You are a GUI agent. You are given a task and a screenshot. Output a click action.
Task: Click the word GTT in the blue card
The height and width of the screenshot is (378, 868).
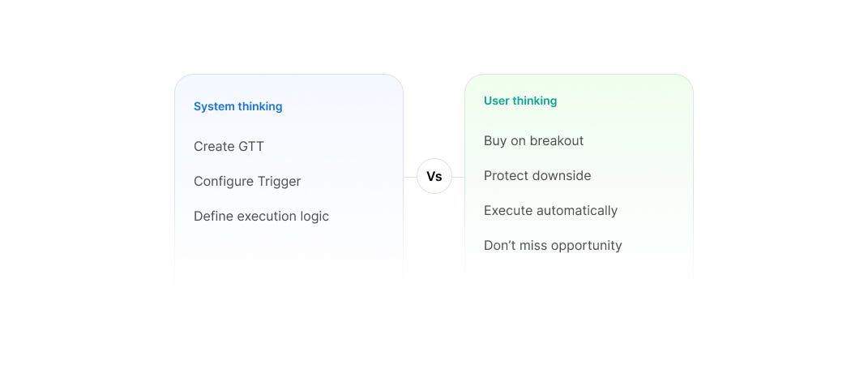(x=250, y=146)
